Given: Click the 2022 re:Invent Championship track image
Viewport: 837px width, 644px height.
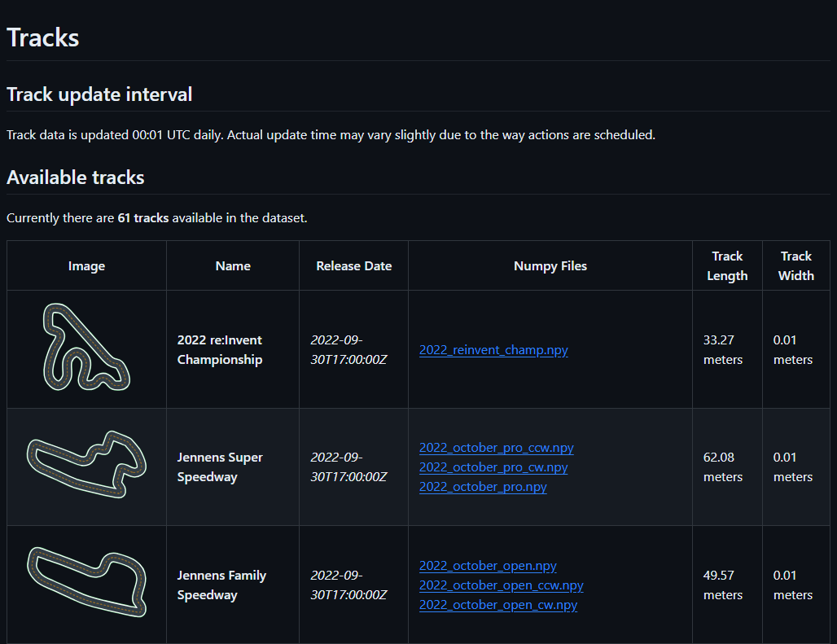Looking at the screenshot, I should pyautogui.click(x=86, y=347).
